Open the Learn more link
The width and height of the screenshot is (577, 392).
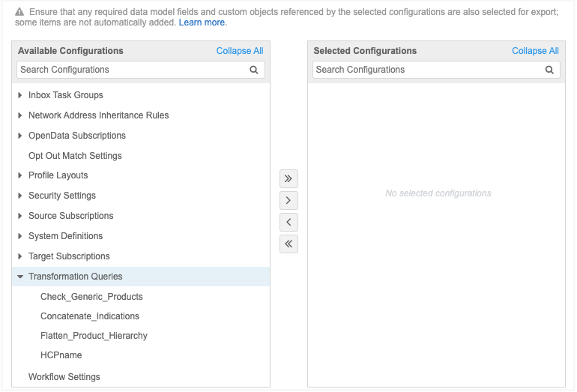click(202, 22)
